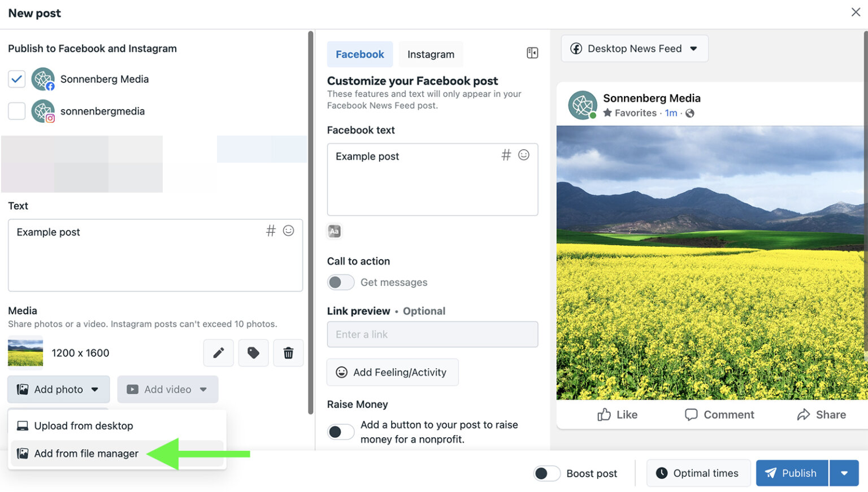Delete the photo using the trash icon
The width and height of the screenshot is (868, 492).
(288, 352)
